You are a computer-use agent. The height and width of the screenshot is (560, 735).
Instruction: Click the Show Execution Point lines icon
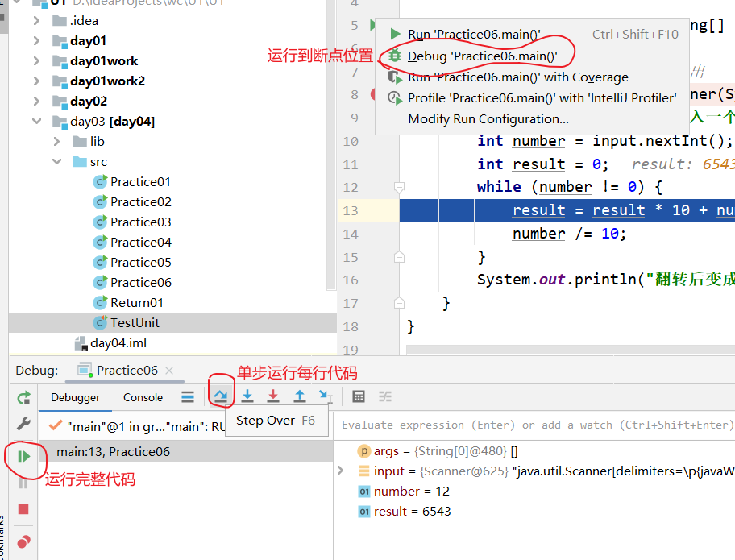(188, 397)
